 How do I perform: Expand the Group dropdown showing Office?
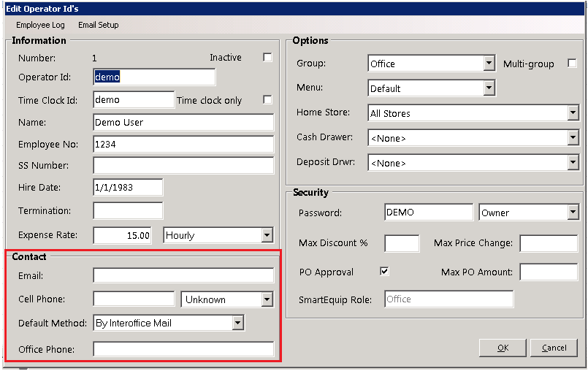pos(489,64)
